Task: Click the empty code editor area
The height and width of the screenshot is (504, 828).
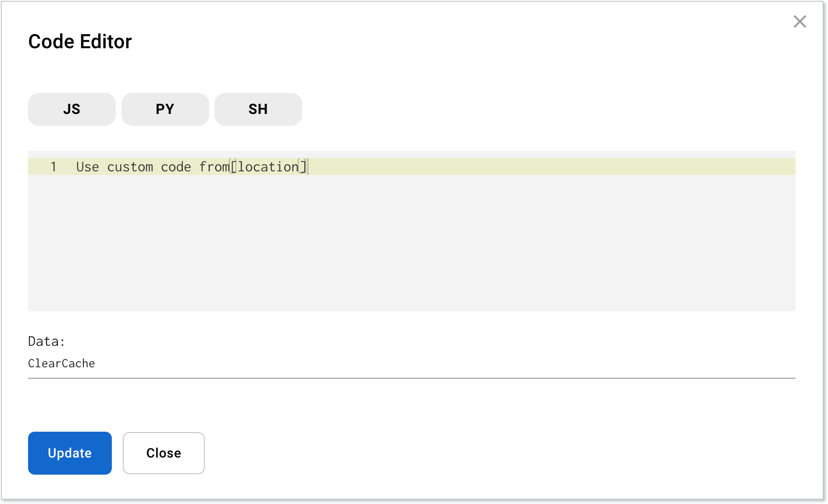Action: click(x=395, y=241)
